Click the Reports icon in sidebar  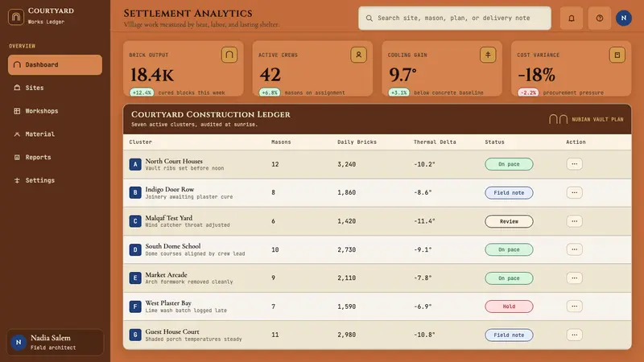17,157
